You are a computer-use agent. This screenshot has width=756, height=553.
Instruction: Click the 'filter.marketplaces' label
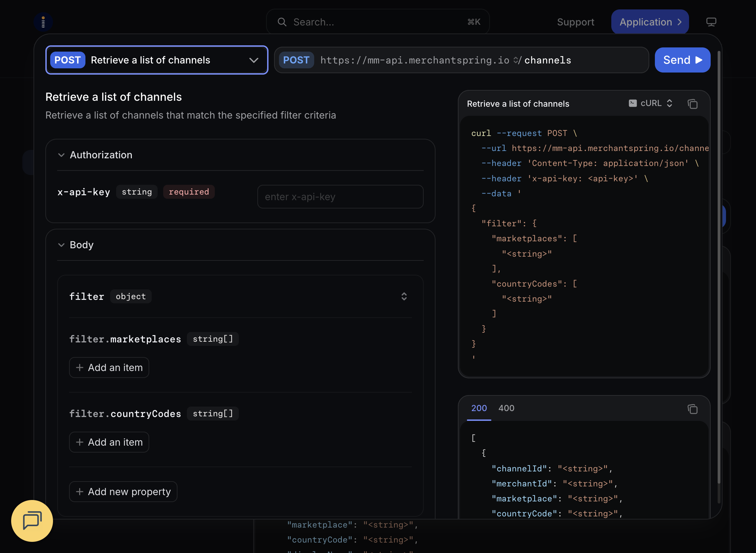pos(125,339)
